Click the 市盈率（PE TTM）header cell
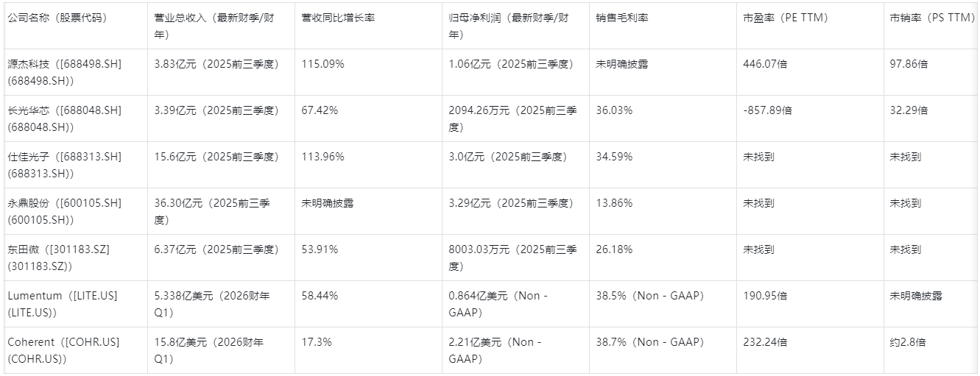Image resolution: width=980 pixels, height=376 pixels. pos(786,18)
